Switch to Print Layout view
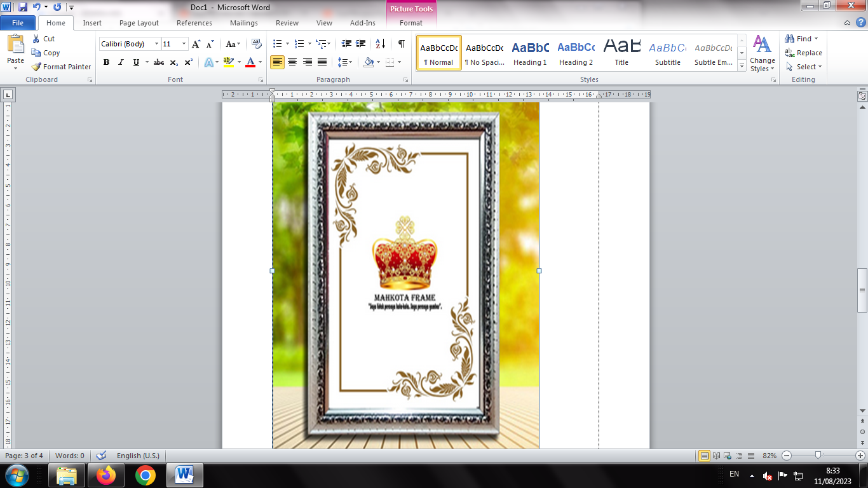Screen dimensions: 868x488 (705, 456)
